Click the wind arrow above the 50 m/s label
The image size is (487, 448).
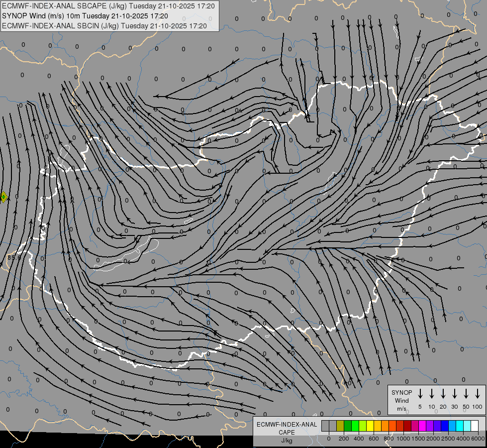pos(466,394)
